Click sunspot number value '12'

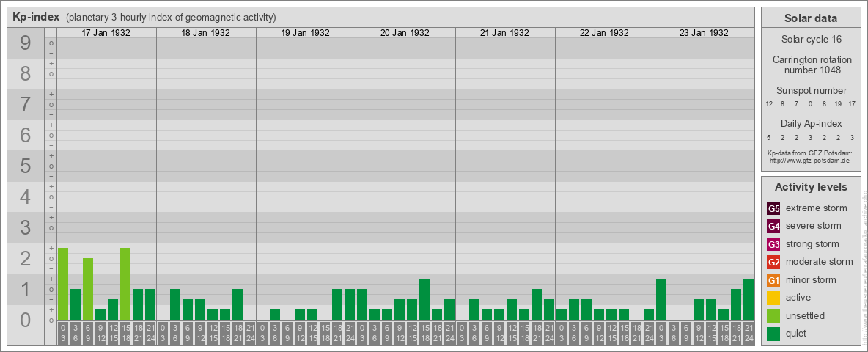tap(769, 104)
